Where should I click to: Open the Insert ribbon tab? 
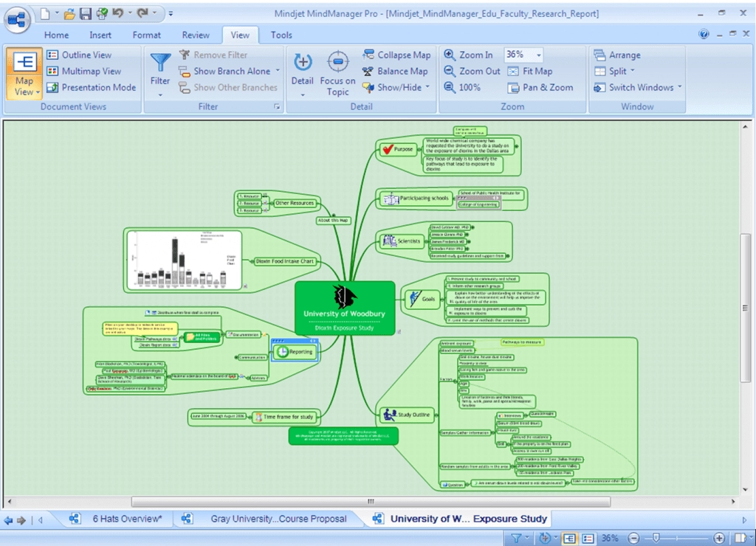point(100,35)
